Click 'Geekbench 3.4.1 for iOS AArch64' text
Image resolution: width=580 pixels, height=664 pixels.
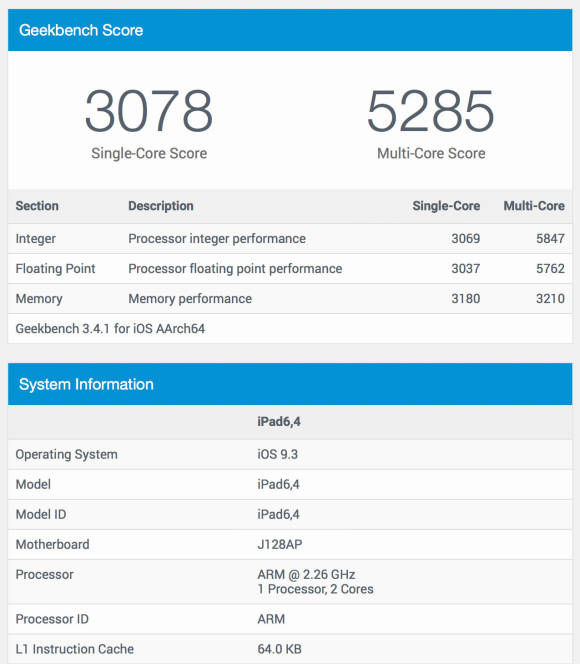tap(110, 329)
